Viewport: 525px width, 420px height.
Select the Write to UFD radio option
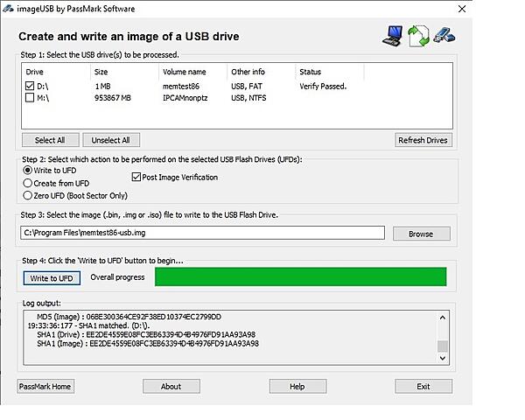(27, 170)
